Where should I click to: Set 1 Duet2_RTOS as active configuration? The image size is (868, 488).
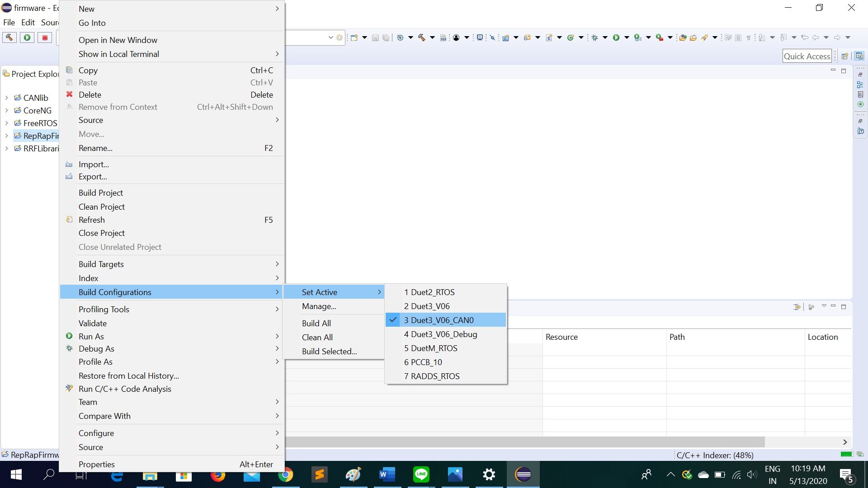446,292
